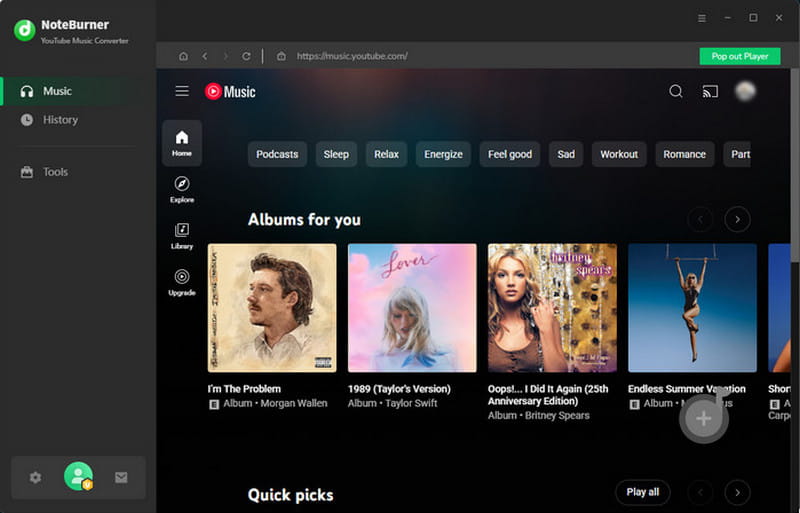Open the Morgan Wallen artist link
Screen dimensions: 800x513
(x=294, y=403)
